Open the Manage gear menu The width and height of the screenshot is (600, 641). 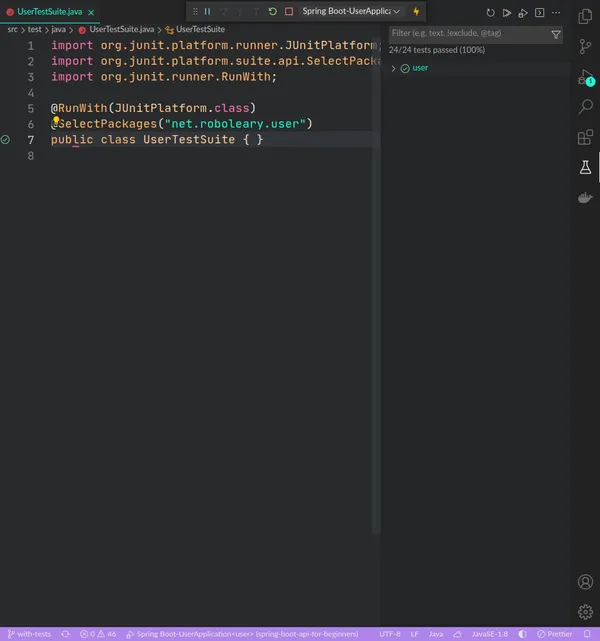[585, 612]
